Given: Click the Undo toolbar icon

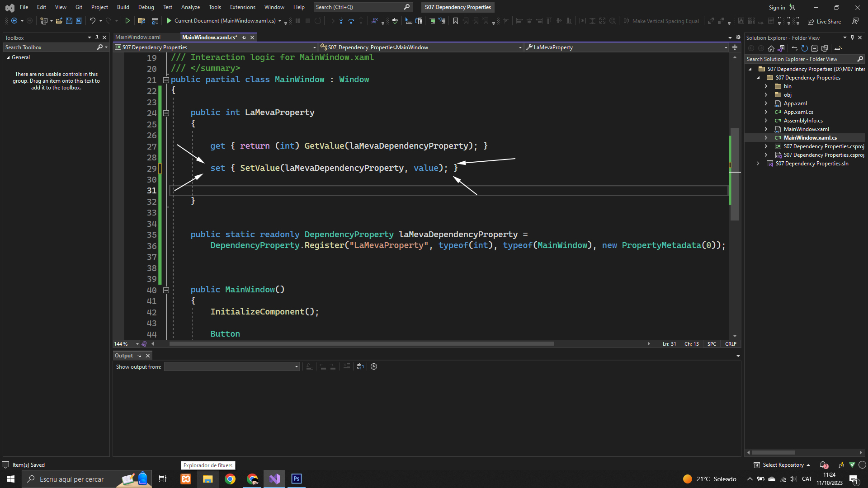Looking at the screenshot, I should coord(92,21).
